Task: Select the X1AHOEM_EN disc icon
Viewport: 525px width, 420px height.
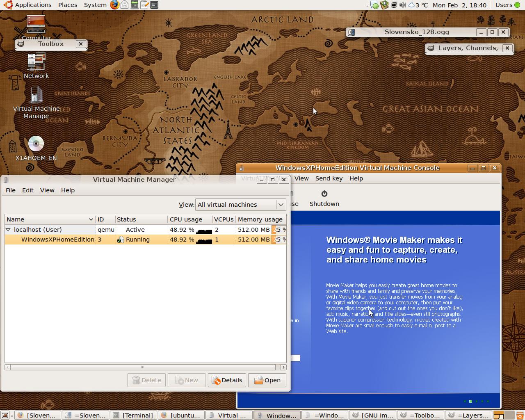Action: (36, 148)
